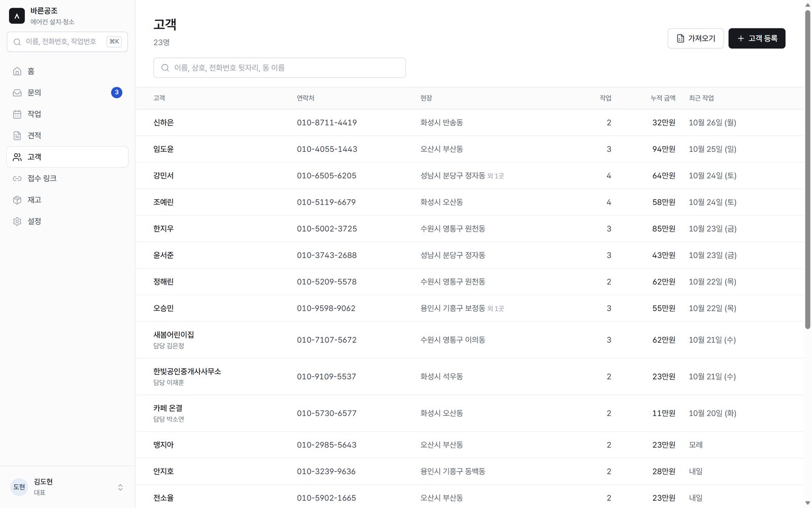Click the box icon beside 재고

point(17,200)
